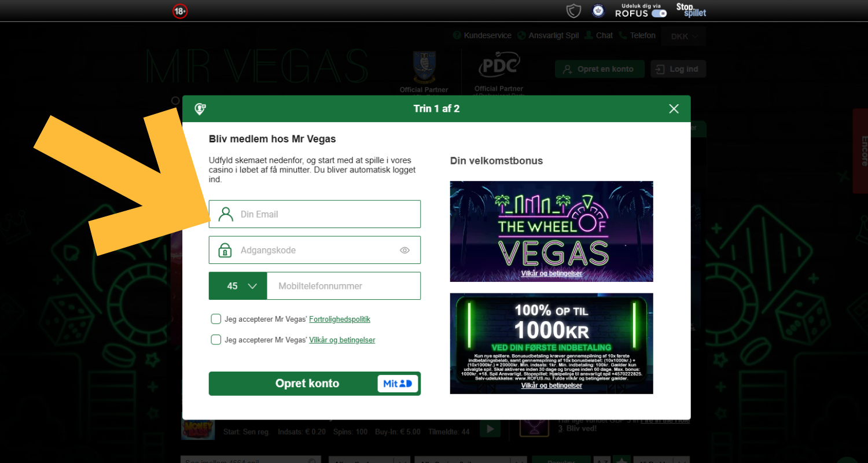Click the padlock icon in password field
This screenshot has width=868, height=463.
(x=225, y=250)
